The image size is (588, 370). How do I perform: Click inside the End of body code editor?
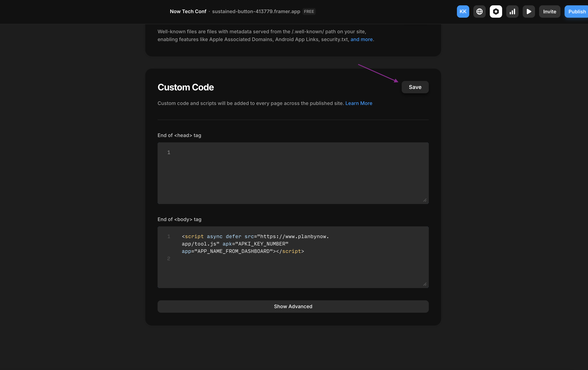(x=293, y=257)
